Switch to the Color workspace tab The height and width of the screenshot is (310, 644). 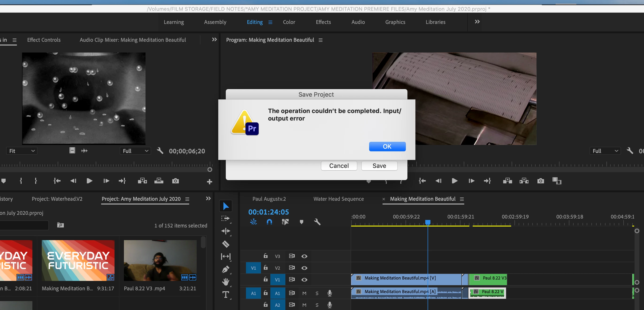pos(289,22)
